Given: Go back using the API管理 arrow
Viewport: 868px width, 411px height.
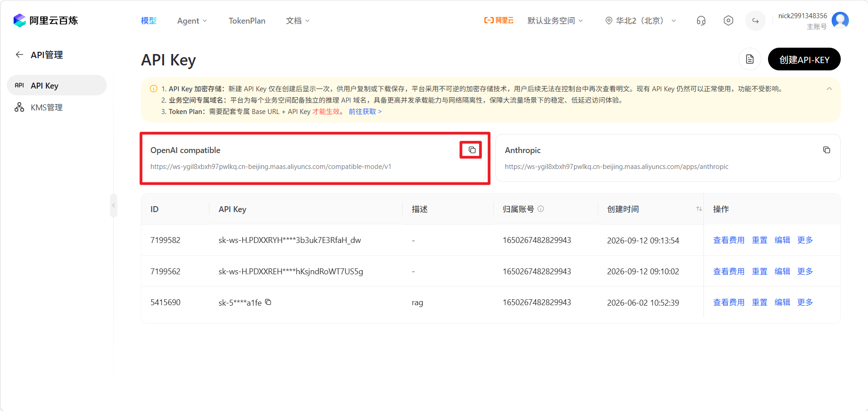Looking at the screenshot, I should pos(20,54).
